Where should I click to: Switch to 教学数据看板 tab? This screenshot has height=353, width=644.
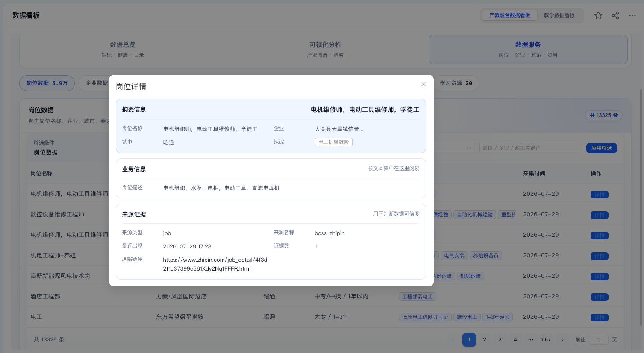559,15
